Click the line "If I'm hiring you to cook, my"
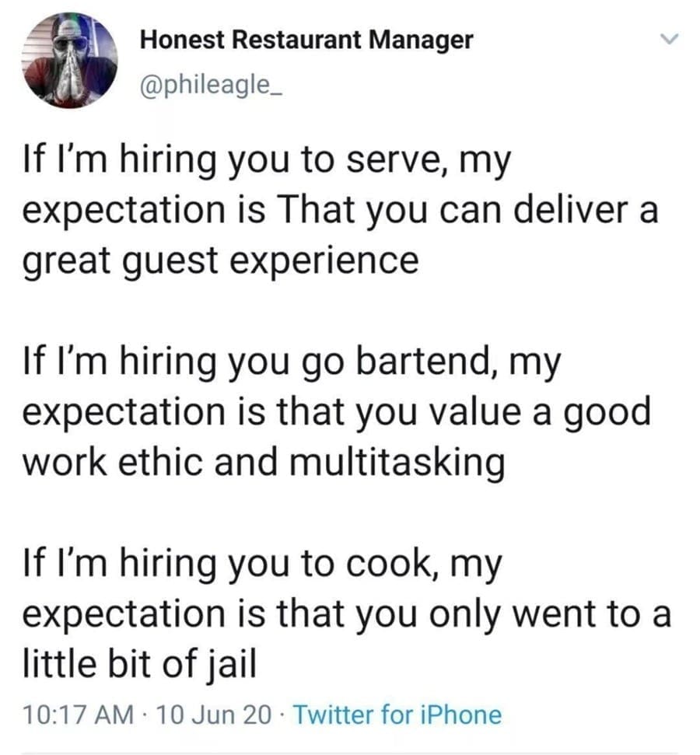 264,565
